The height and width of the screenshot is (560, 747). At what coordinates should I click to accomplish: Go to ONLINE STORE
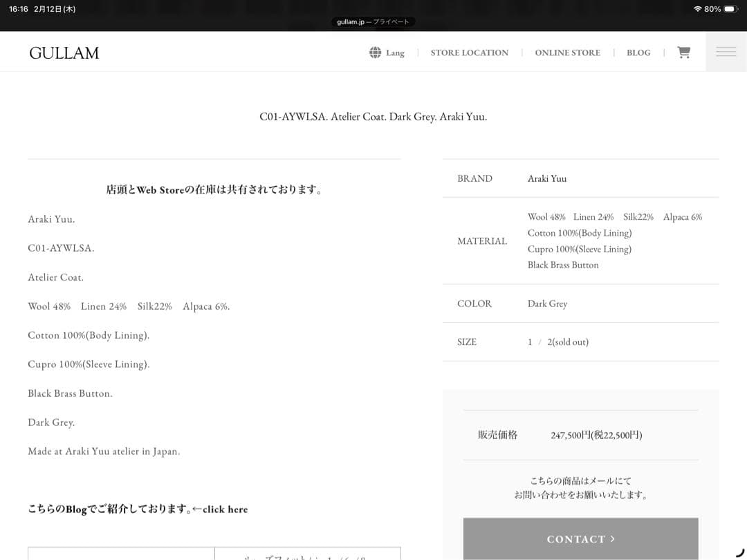tap(567, 53)
